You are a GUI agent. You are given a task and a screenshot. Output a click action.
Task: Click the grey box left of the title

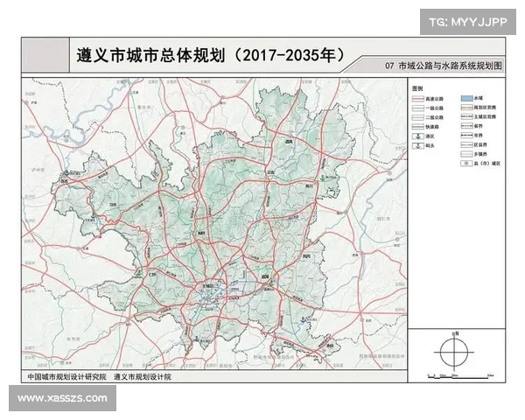(x=45, y=54)
